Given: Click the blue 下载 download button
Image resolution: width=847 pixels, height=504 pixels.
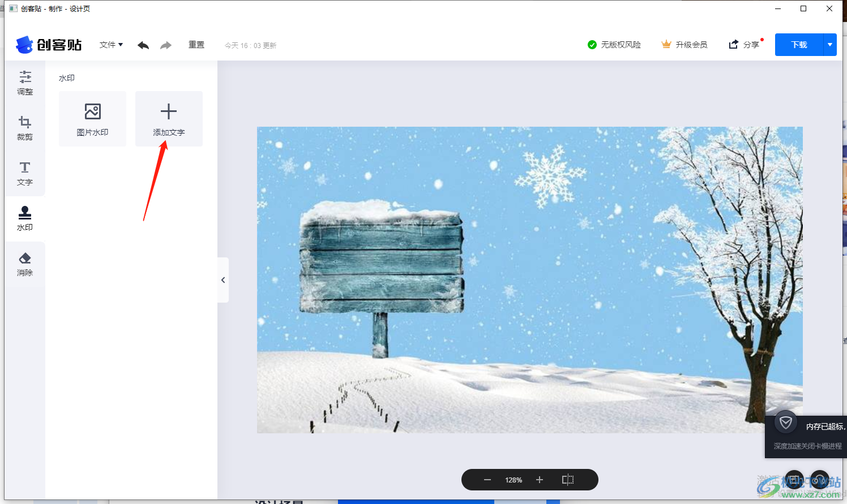Looking at the screenshot, I should coord(799,45).
